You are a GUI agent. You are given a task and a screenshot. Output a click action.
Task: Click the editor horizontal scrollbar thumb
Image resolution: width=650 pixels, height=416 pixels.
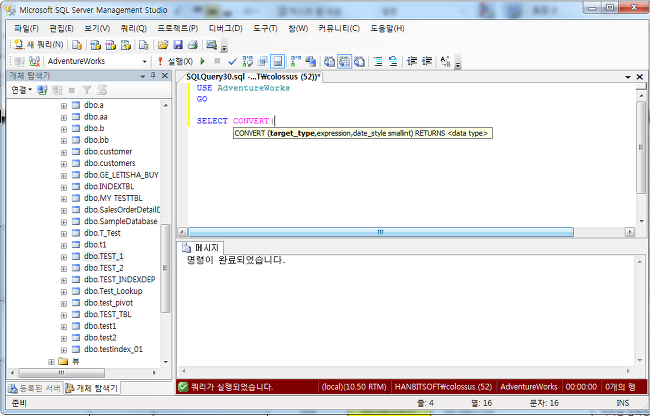click(x=381, y=232)
